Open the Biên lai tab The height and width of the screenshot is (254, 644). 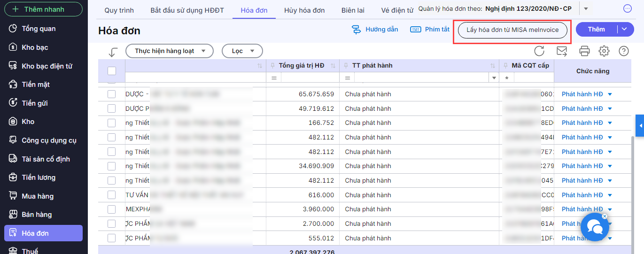pyautogui.click(x=353, y=10)
